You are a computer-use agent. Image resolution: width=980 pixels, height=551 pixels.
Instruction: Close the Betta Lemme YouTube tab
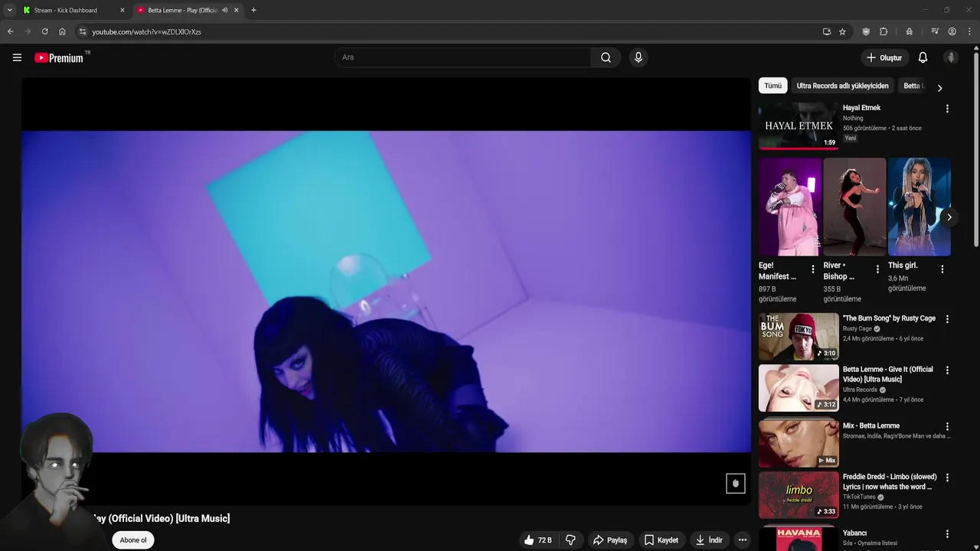(x=236, y=10)
